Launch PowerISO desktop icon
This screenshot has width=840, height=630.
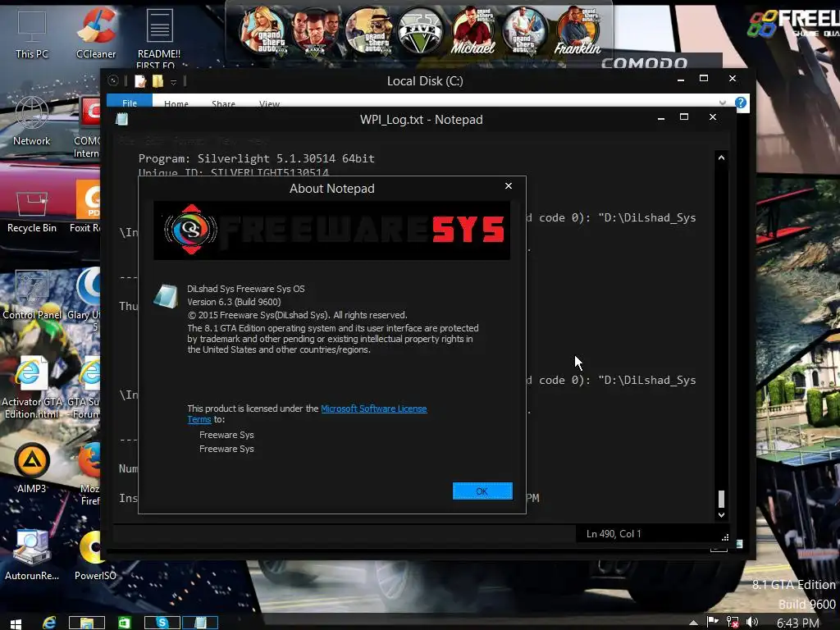coord(95,555)
